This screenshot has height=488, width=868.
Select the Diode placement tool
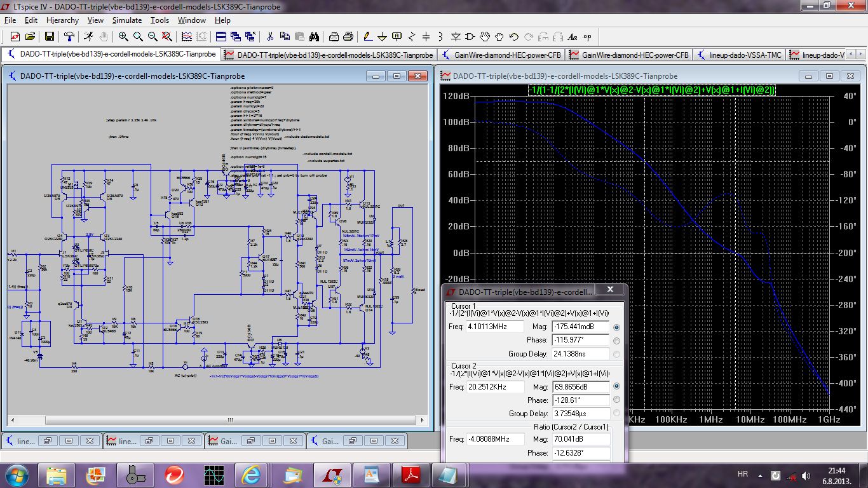[456, 36]
